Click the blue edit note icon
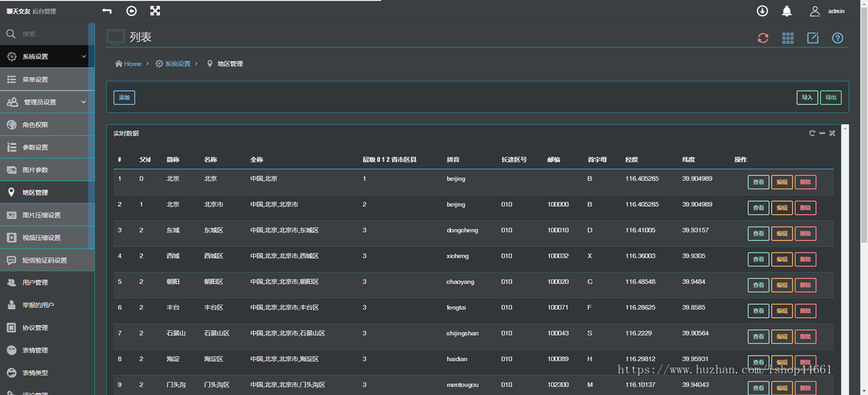The width and height of the screenshot is (868, 395). pyautogui.click(x=812, y=38)
